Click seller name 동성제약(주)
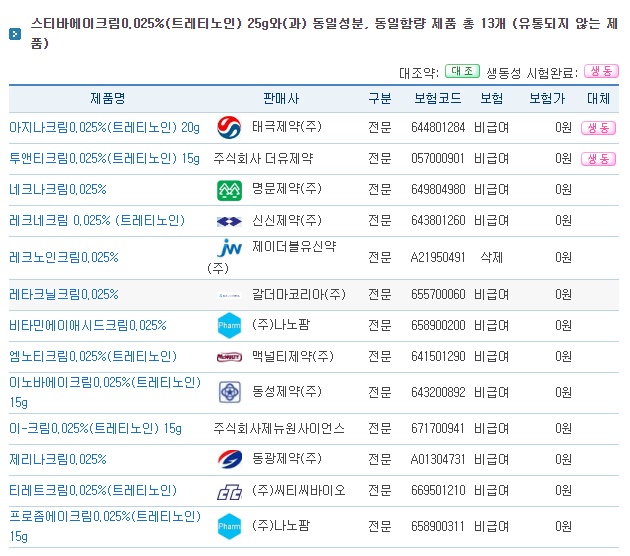Viewport: 630px width, 556px height. pyautogui.click(x=287, y=392)
